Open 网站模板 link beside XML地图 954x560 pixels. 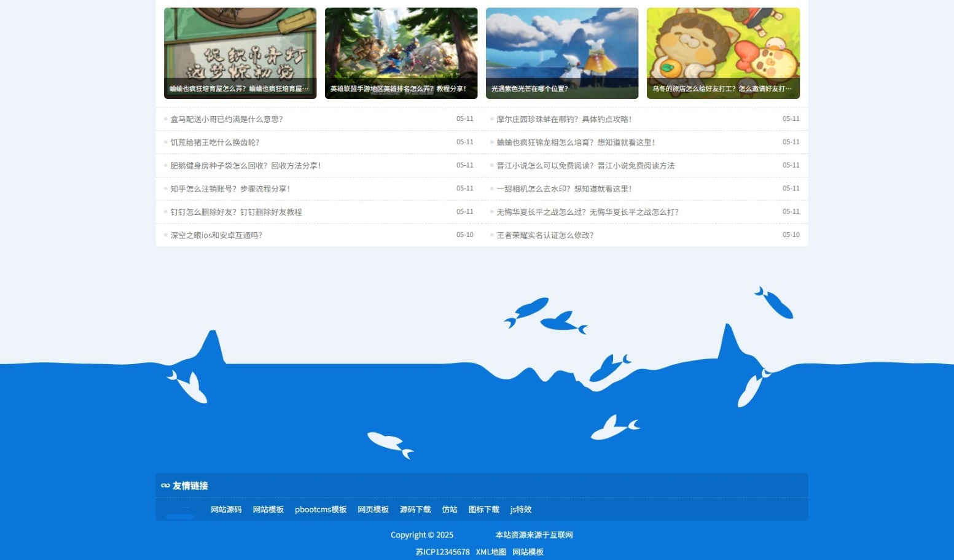coord(528,552)
